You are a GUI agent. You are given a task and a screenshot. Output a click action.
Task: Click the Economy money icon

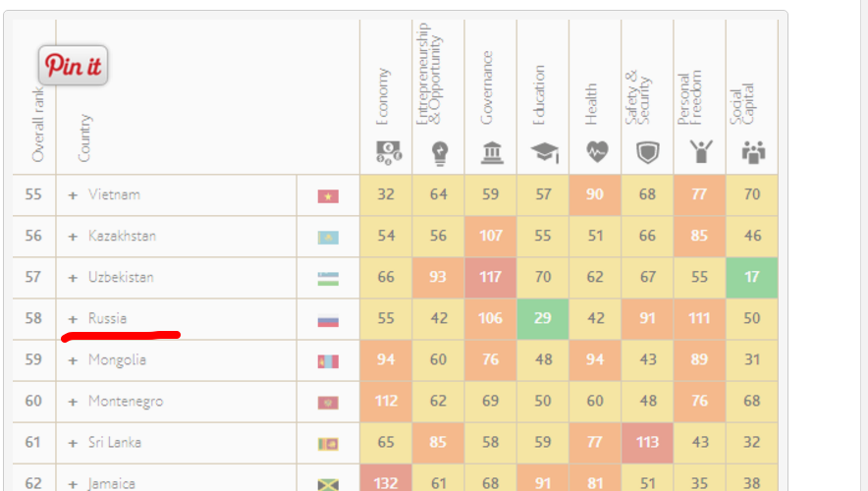click(389, 152)
